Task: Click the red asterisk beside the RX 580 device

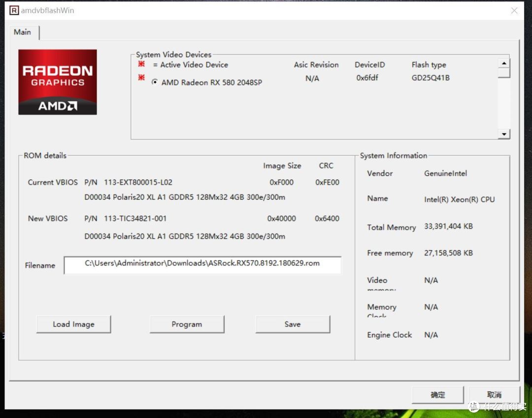Action: (x=141, y=78)
